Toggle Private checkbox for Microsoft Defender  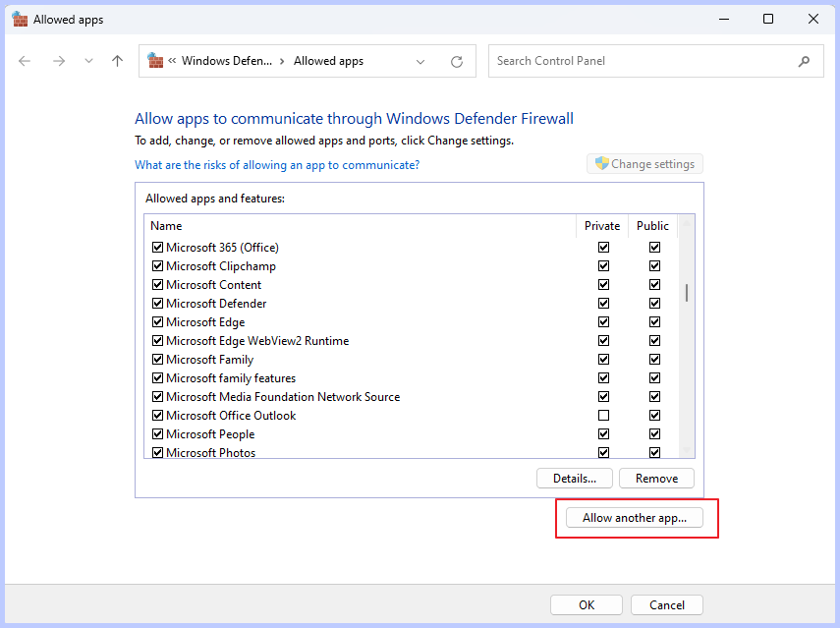click(x=604, y=304)
